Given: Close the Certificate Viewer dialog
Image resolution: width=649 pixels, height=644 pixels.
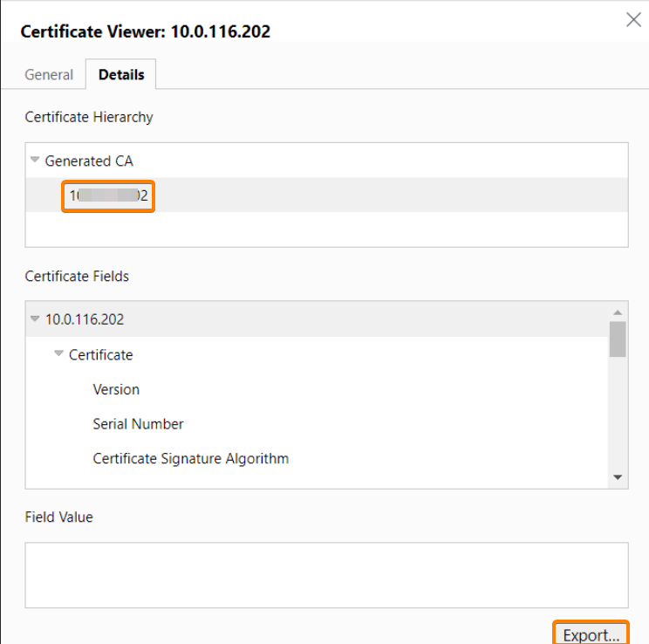Looking at the screenshot, I should 633,20.
